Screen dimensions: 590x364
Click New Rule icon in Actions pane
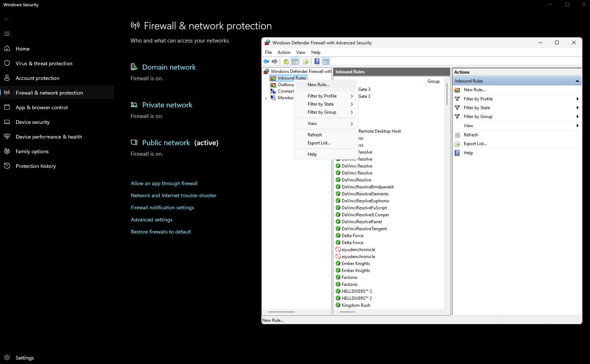[457, 90]
